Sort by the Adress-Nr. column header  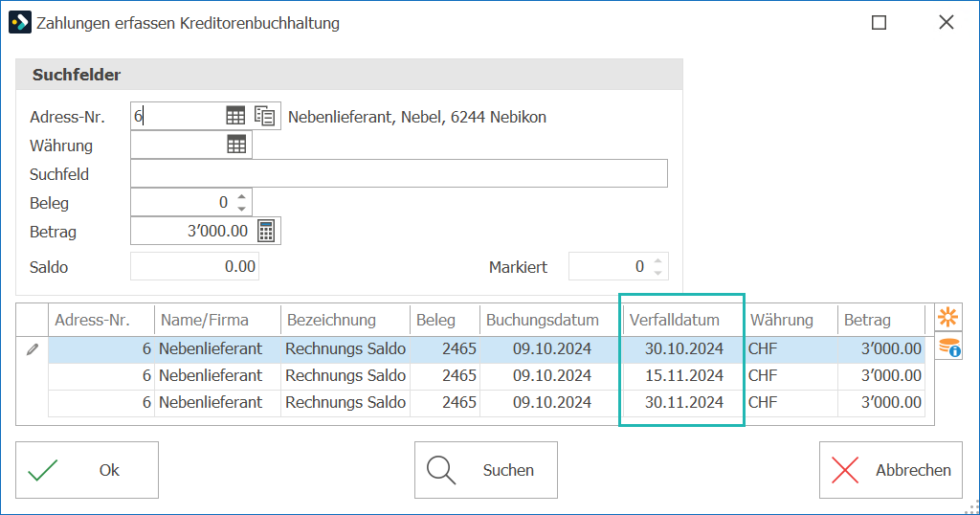click(x=101, y=320)
